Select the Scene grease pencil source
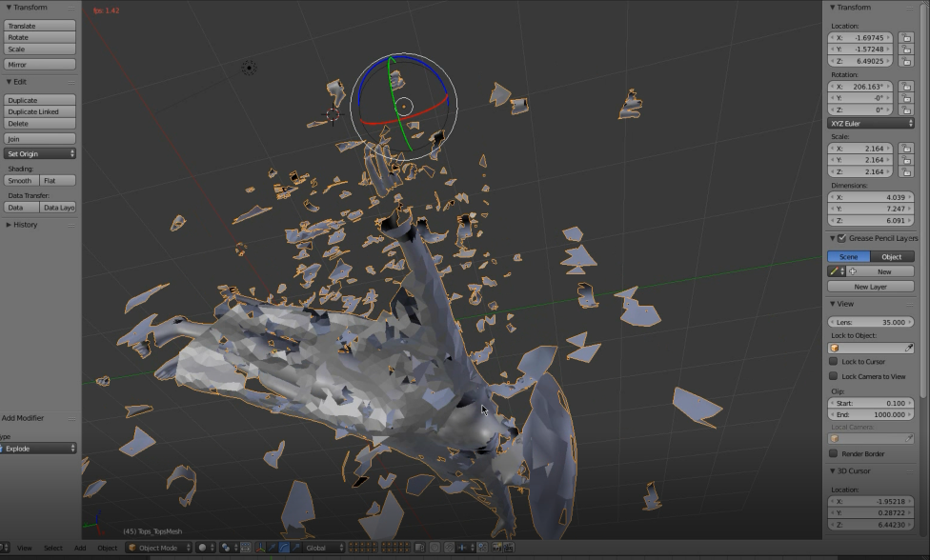The image size is (930, 560). pos(849,256)
